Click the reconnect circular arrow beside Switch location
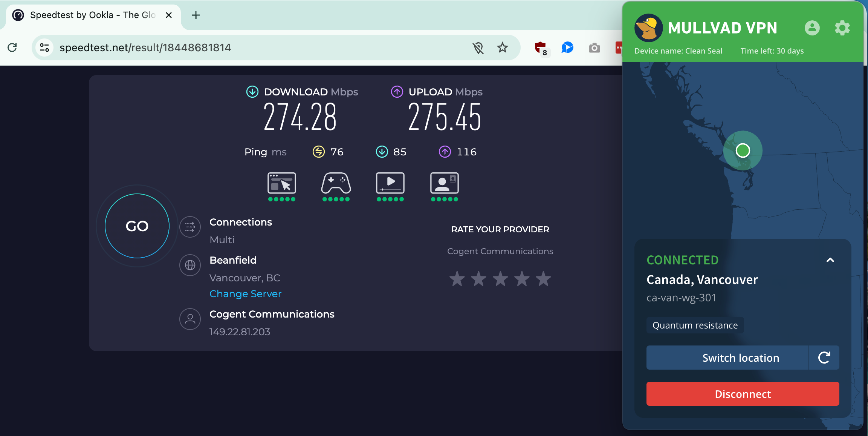This screenshot has width=868, height=436. (x=824, y=358)
